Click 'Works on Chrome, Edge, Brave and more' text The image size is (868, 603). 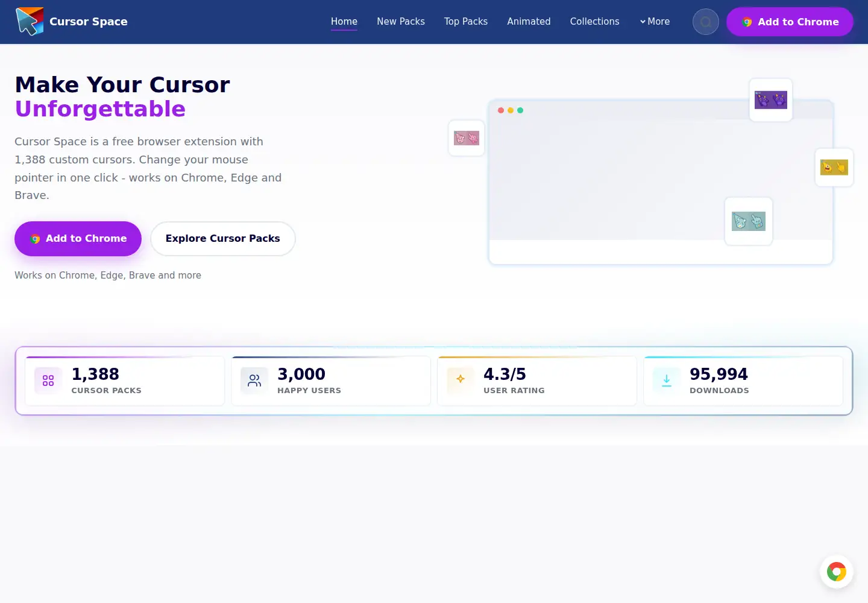pos(108,275)
